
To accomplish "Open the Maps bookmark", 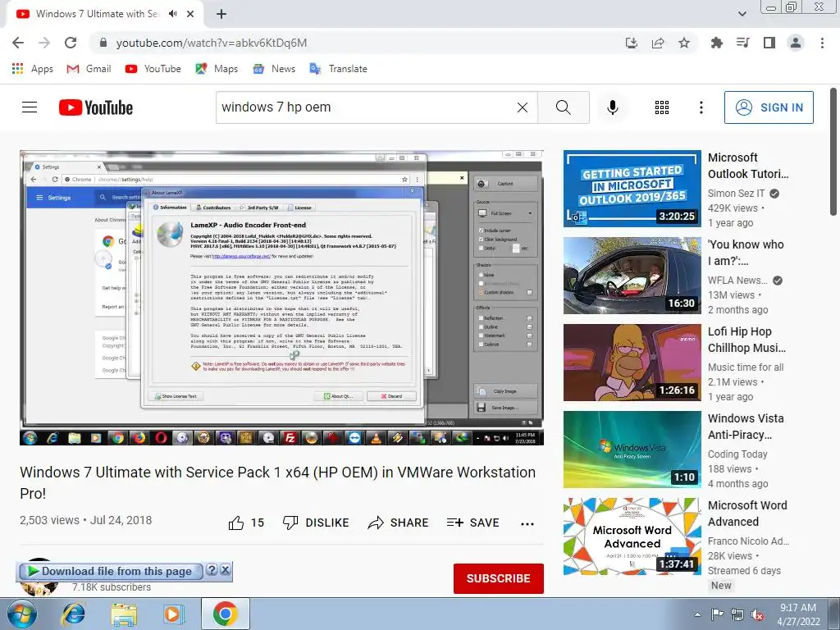I will click(217, 69).
